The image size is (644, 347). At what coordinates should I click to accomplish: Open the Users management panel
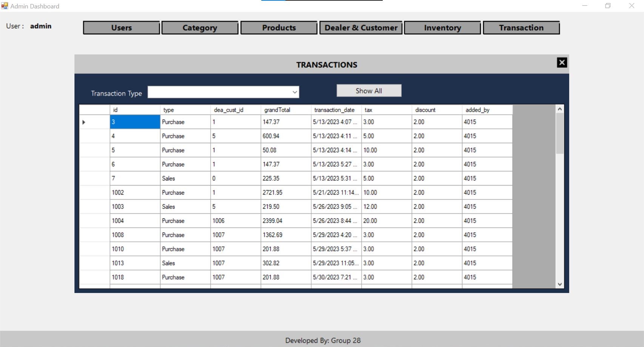click(121, 28)
